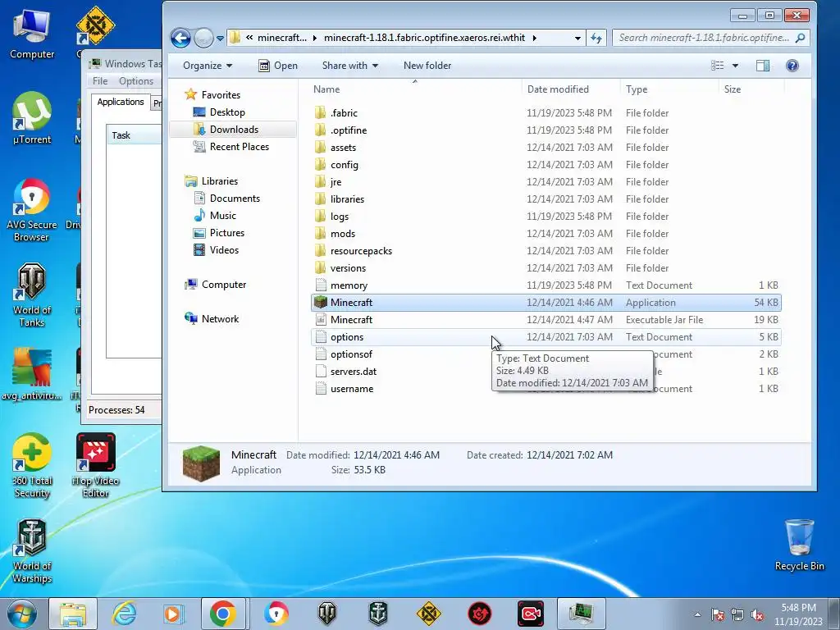Open the Recycle Bin on desktop
This screenshot has height=630, width=840.
(x=799, y=545)
